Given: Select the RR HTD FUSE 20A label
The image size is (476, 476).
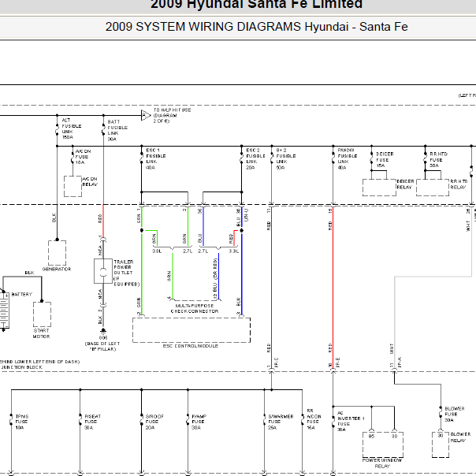Looking at the screenshot, I should [439, 160].
